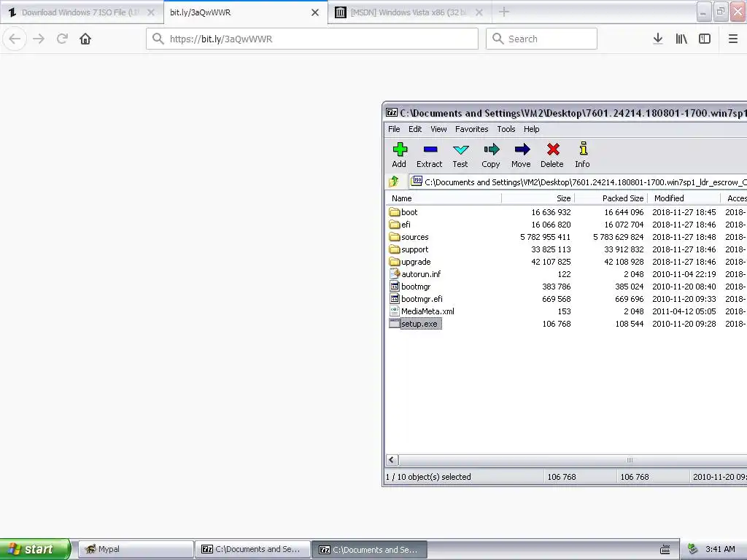747x560 pixels.
Task: Click the Add icon in 7-Zip toolbar
Action: pyautogui.click(x=399, y=155)
